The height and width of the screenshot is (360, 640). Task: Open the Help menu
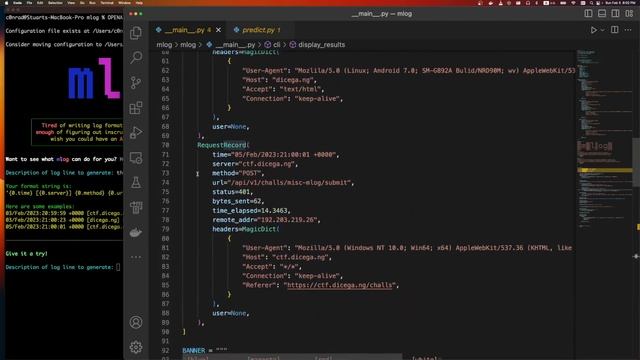[x=139, y=2]
